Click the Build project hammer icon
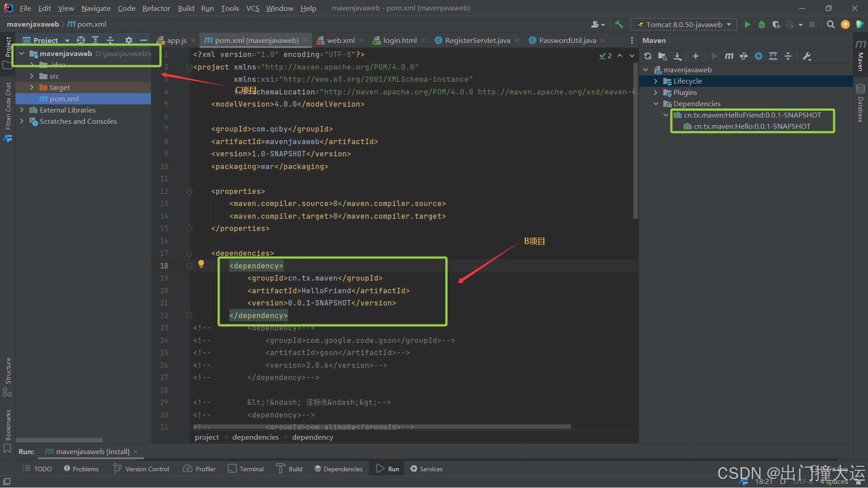Viewport: 868px width, 488px height. pyautogui.click(x=619, y=24)
